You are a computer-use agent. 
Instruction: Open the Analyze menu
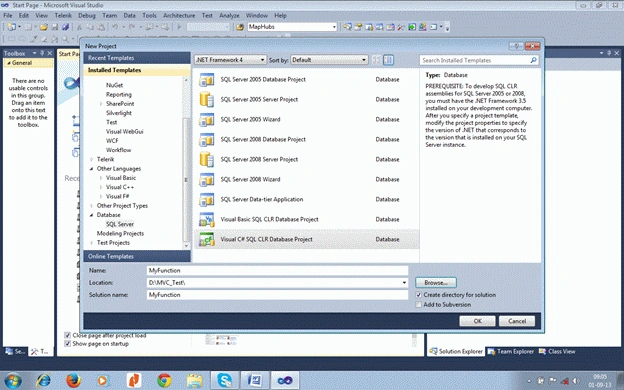[x=229, y=16]
